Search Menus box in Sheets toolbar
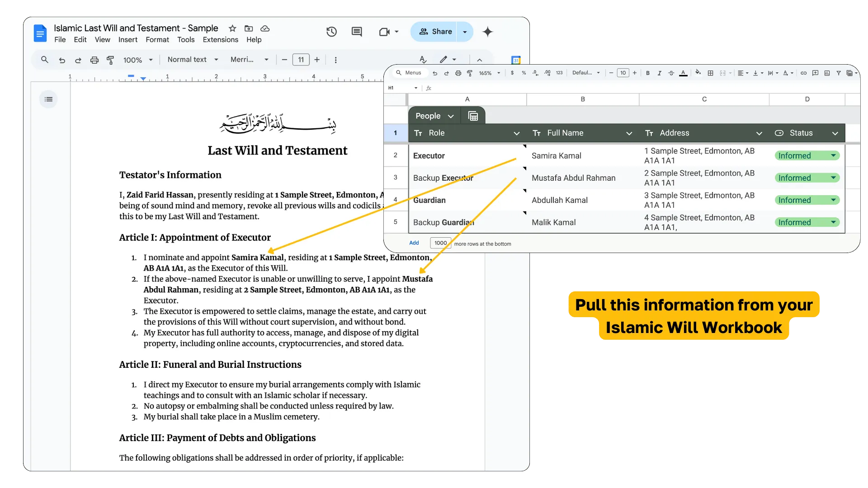 click(x=409, y=73)
